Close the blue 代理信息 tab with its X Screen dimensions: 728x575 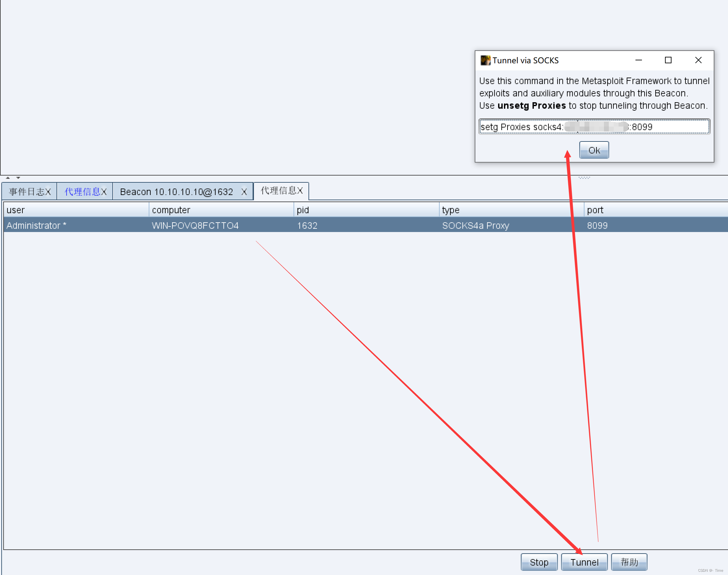point(104,192)
